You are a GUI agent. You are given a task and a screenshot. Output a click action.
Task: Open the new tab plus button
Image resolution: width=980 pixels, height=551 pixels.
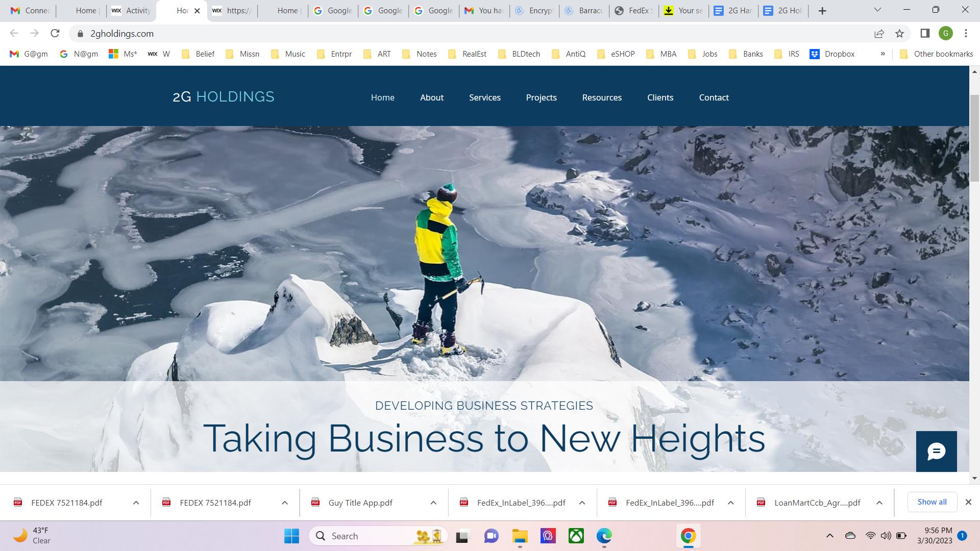[822, 11]
